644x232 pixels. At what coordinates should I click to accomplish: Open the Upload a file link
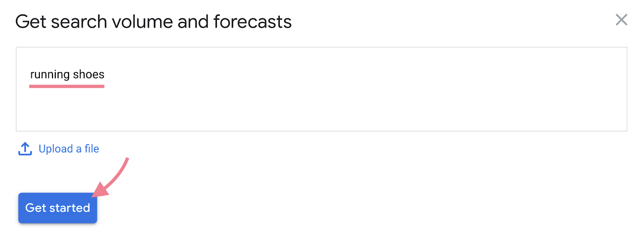(x=68, y=149)
